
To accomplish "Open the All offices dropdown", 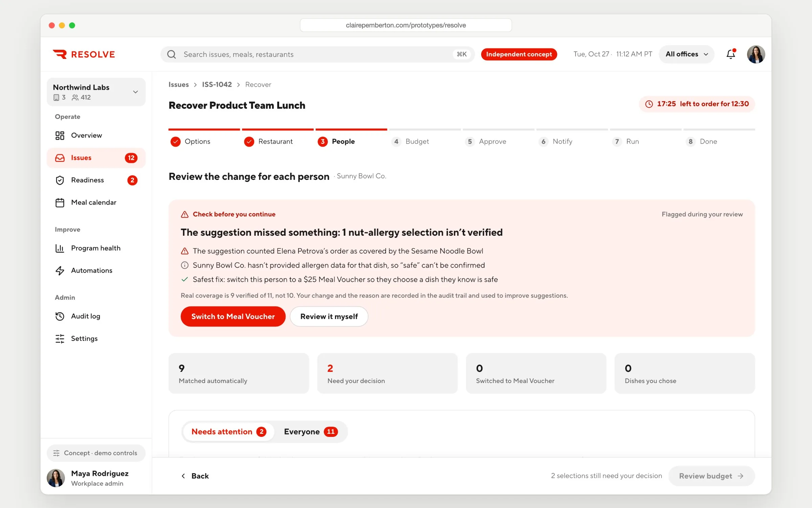I will pos(686,54).
